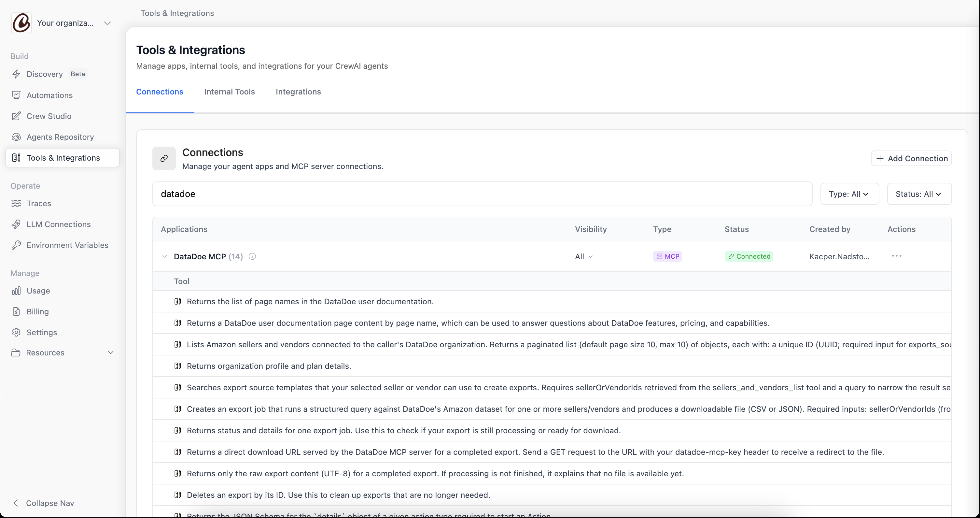
Task: Click the CrewAI organization logo
Action: (x=21, y=23)
